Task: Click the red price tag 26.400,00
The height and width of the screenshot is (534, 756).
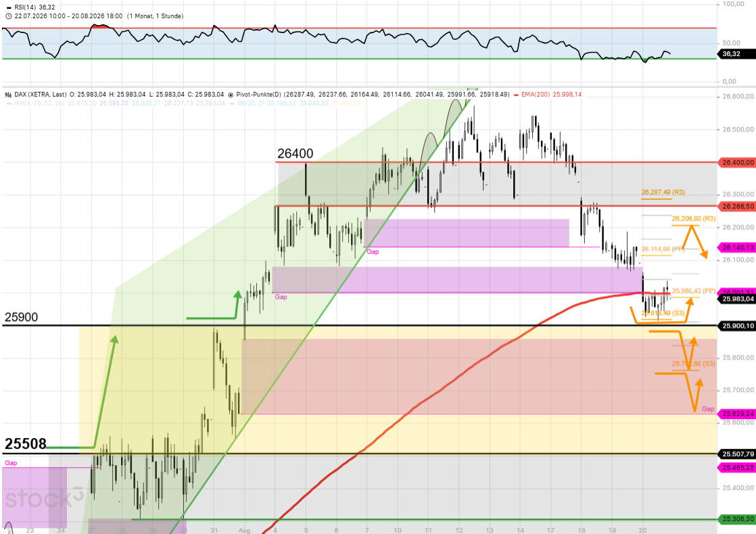Action: [x=738, y=162]
